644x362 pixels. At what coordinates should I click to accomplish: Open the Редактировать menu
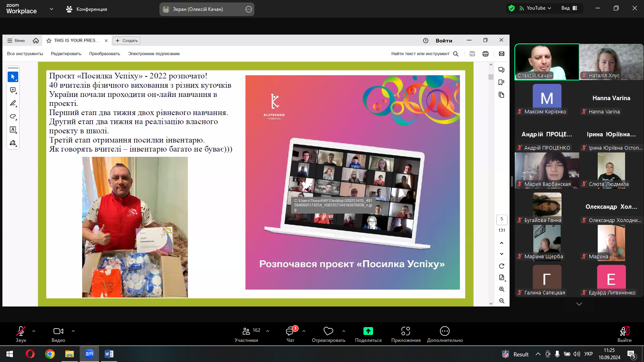(x=66, y=54)
